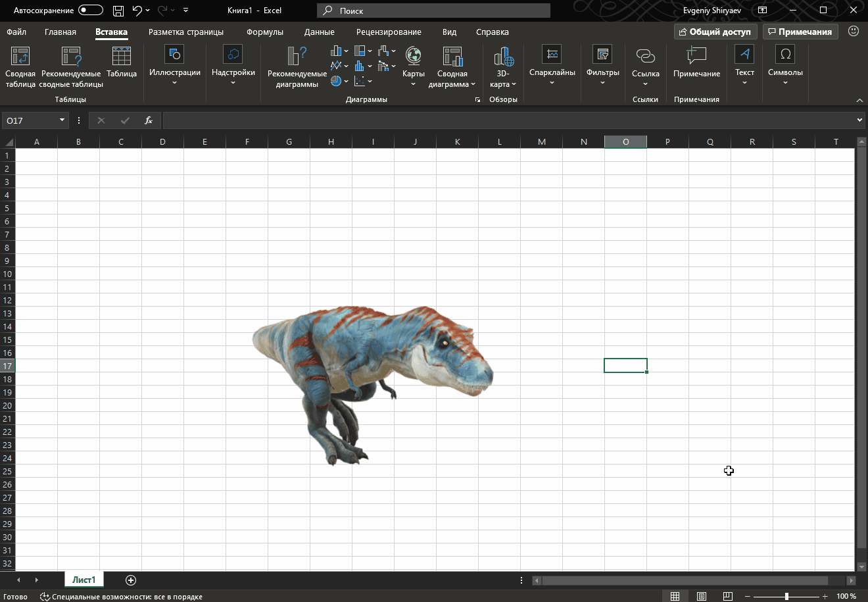Open the 3D Map (3D-карта) tool

503,67
